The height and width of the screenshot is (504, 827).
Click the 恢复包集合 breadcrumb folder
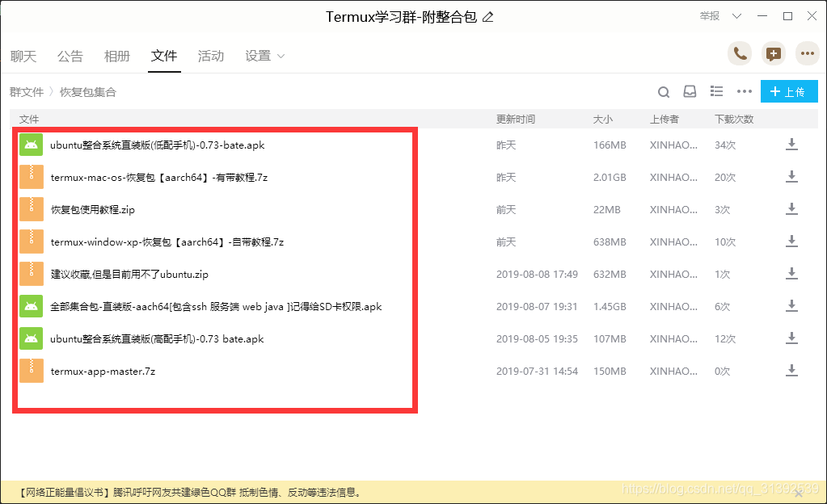click(x=87, y=92)
